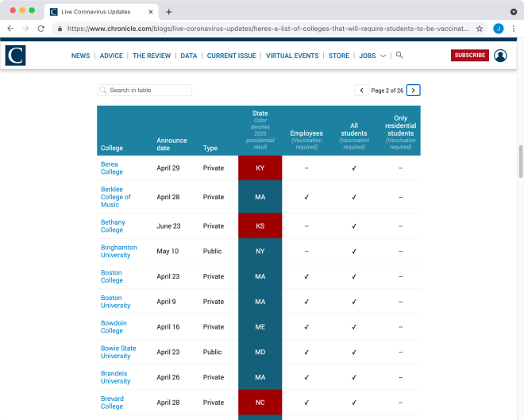Open the NEWS menu
This screenshot has width=524, height=420.
(80, 56)
